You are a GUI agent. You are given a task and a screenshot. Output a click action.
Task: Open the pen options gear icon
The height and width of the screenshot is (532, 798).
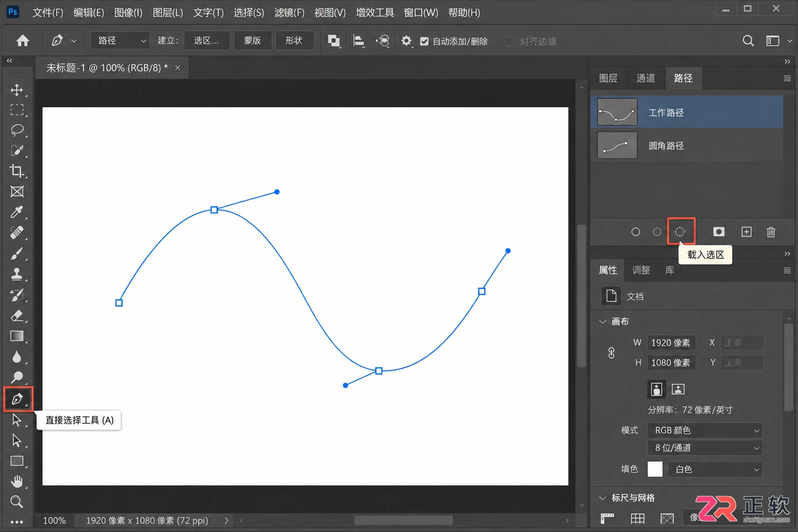pos(406,41)
